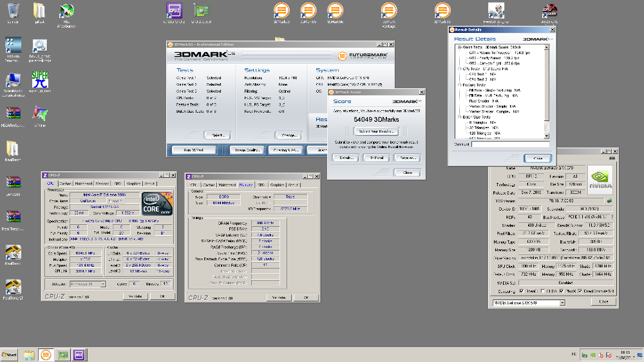Click the Change button under Settings
The image size is (644, 362).
click(289, 135)
